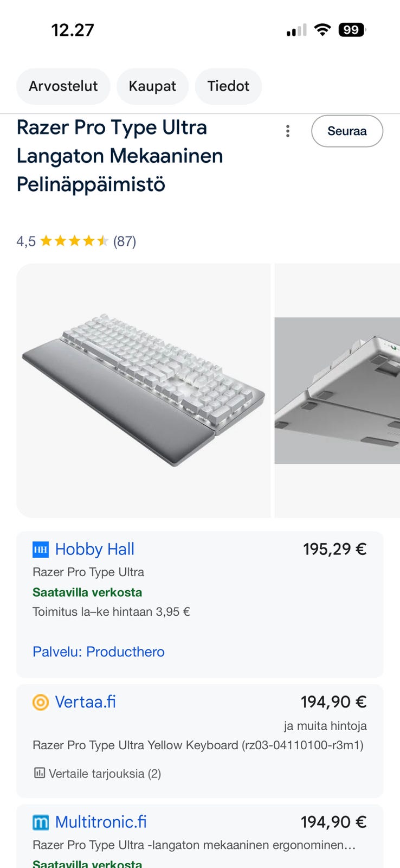This screenshot has height=868, width=400.
Task: Tap the yellow star rating row
Action: (74, 241)
